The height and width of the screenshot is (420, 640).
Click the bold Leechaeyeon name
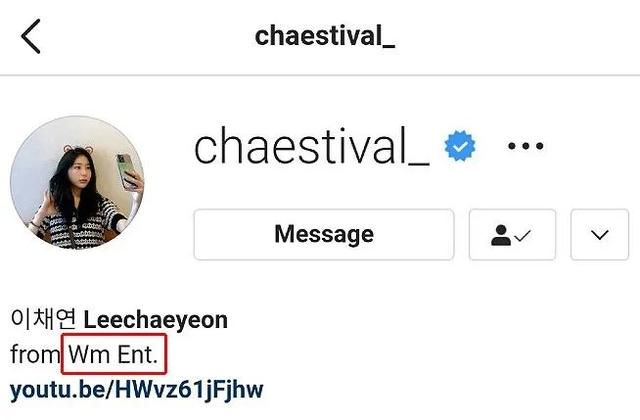tap(156, 320)
